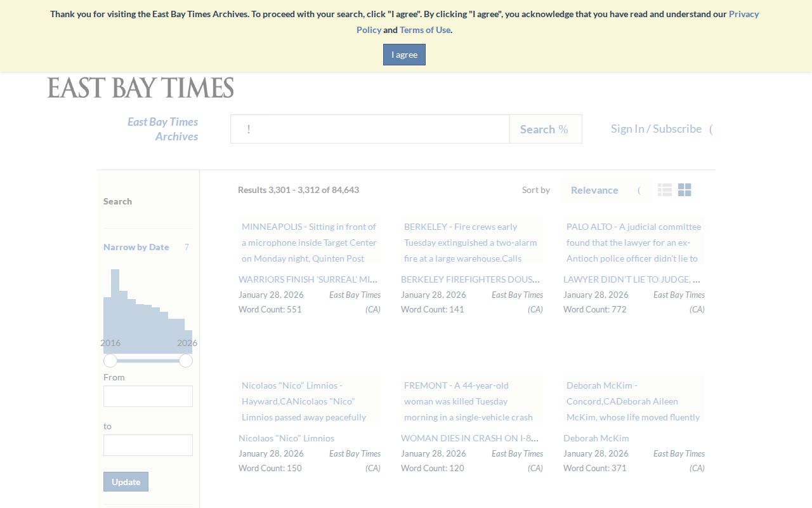
Task: Open the Privacy Policy link
Action: tap(558, 22)
